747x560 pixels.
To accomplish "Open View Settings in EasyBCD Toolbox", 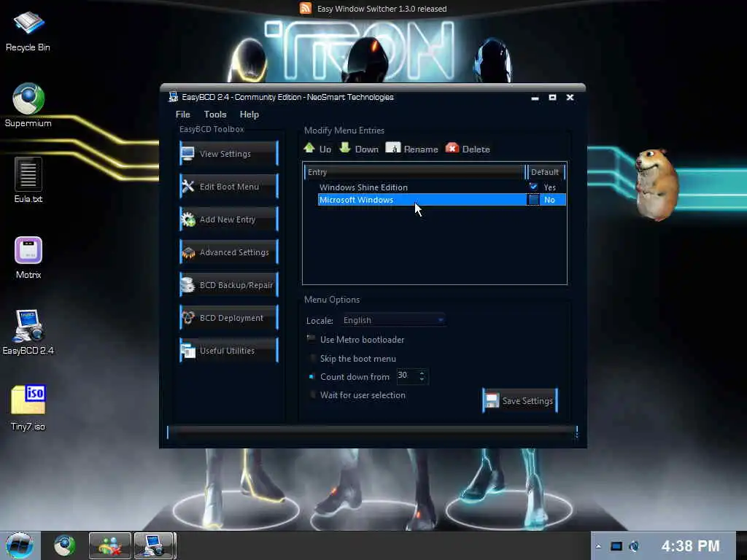I will (x=229, y=153).
